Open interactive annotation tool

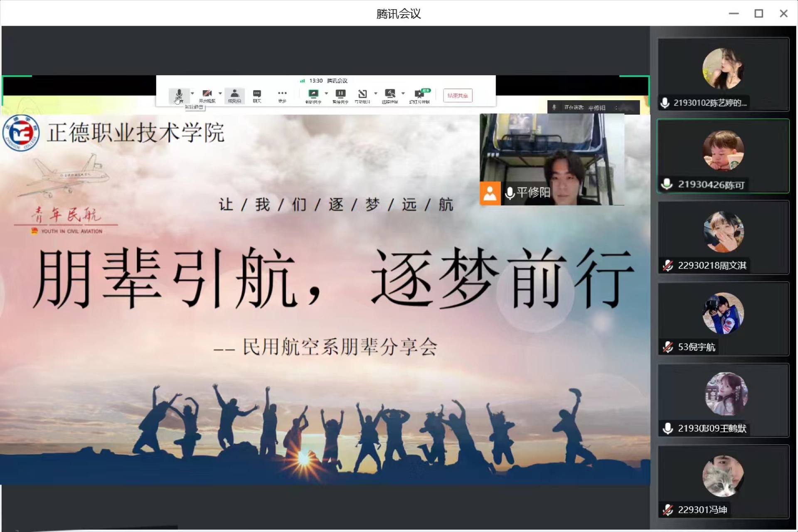pos(362,96)
